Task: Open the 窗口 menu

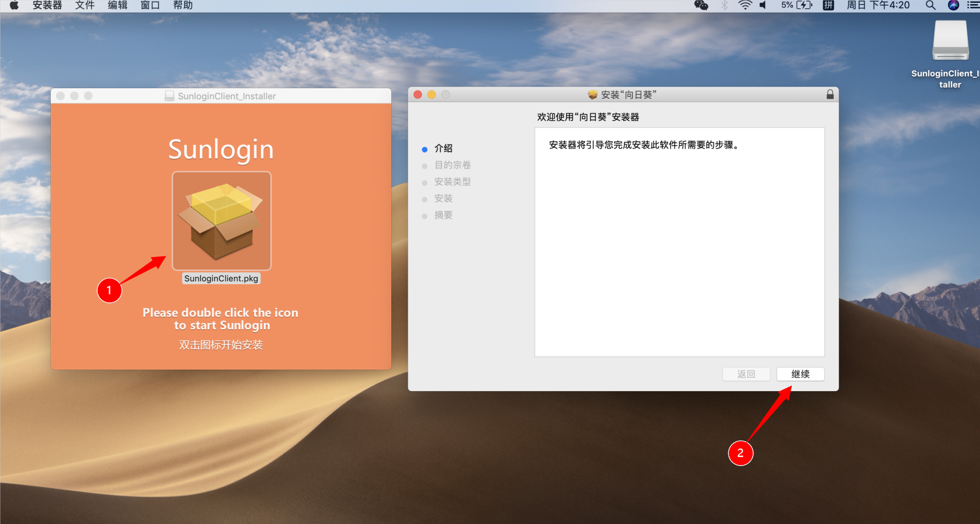Action: tap(150, 5)
